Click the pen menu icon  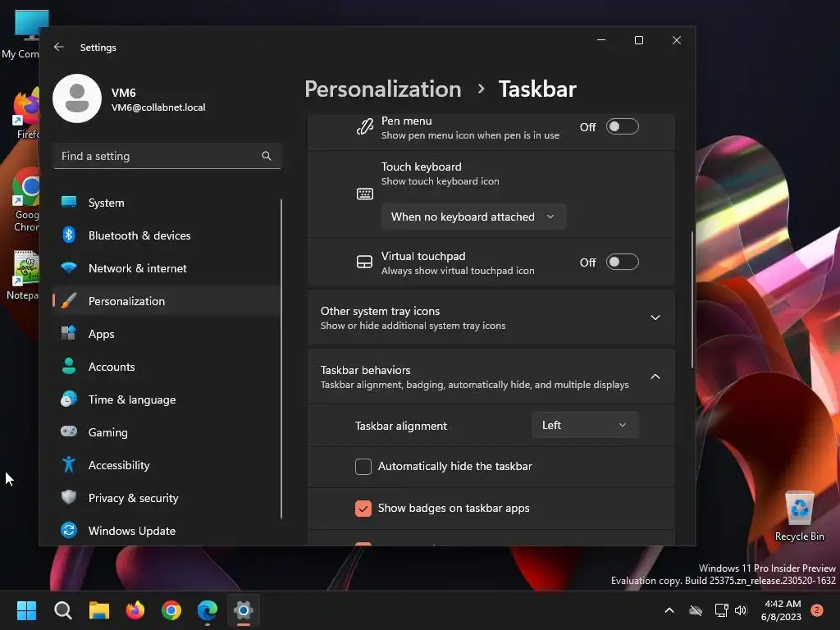click(x=365, y=127)
